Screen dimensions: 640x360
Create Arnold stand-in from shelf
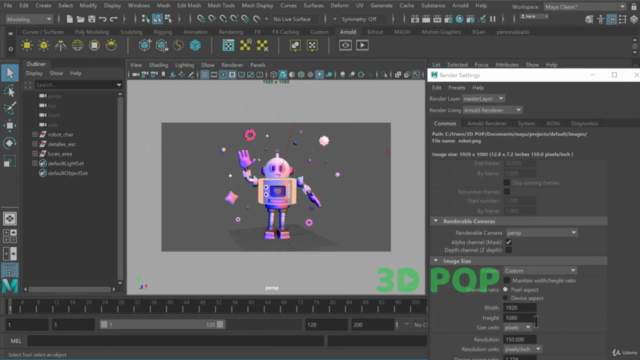(x=144, y=45)
